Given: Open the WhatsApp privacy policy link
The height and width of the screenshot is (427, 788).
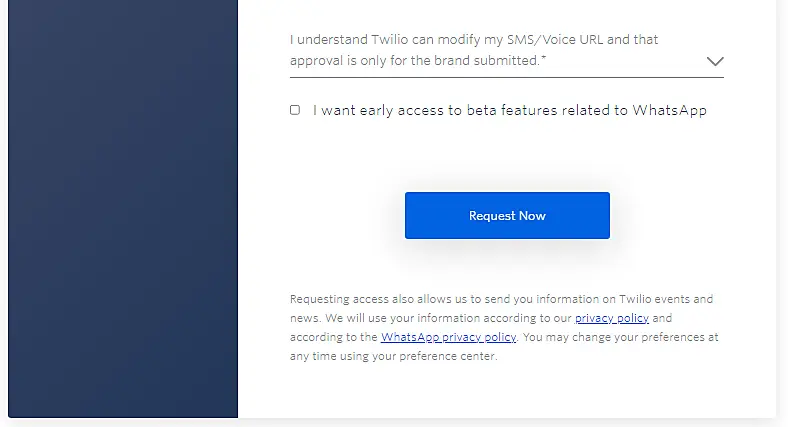Looking at the screenshot, I should 448,337.
